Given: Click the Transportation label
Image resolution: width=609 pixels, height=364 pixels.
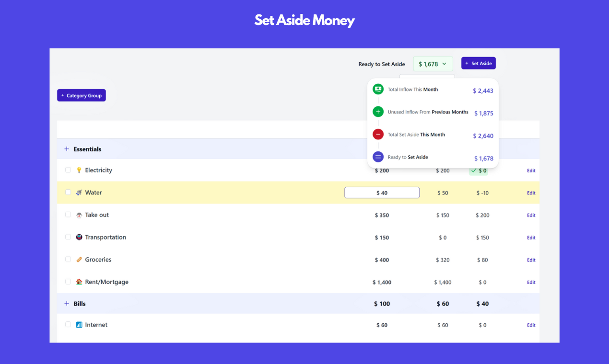Looking at the screenshot, I should point(105,237).
